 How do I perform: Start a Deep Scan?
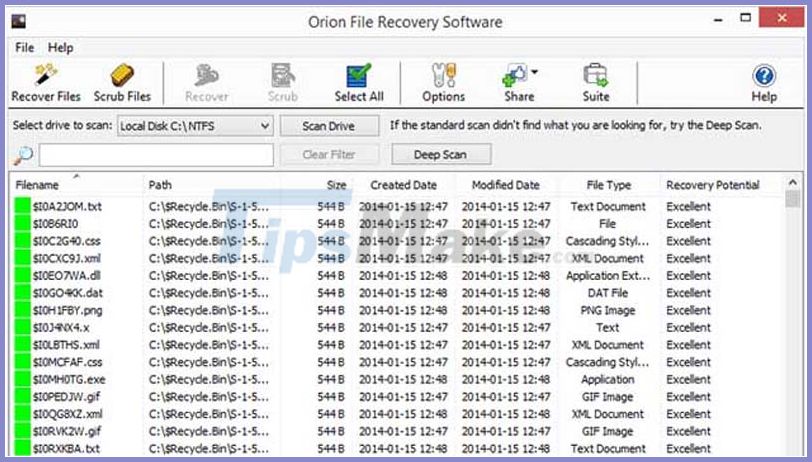tap(441, 154)
